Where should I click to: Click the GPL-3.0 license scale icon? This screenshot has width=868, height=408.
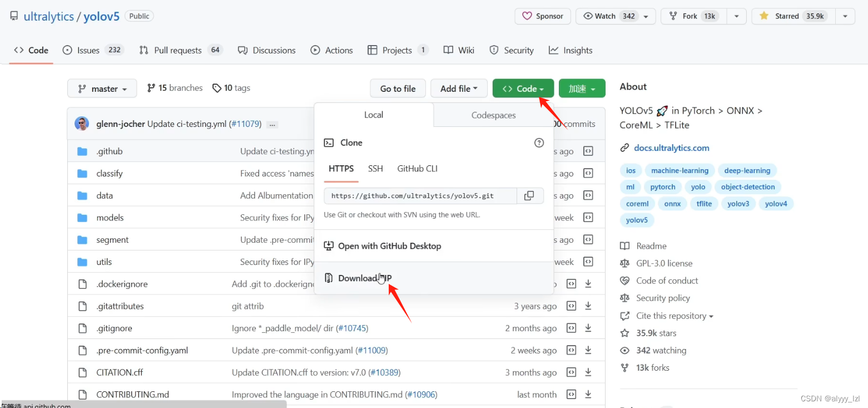point(625,263)
